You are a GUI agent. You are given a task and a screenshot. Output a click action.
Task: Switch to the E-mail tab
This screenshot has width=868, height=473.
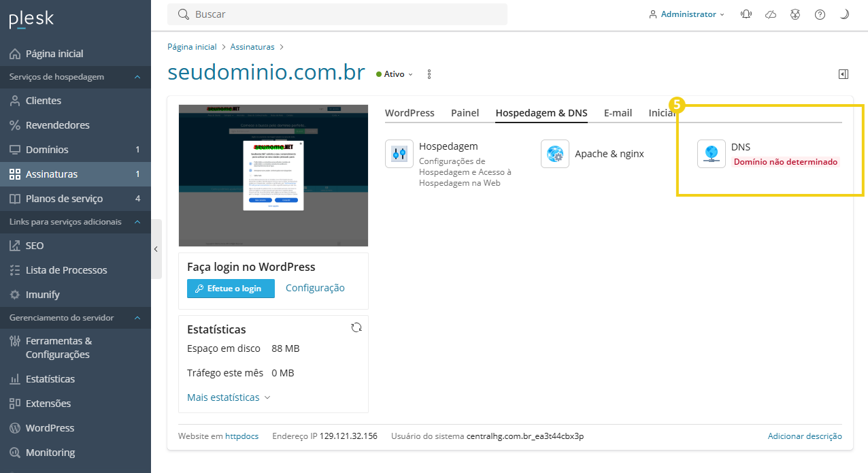point(618,112)
